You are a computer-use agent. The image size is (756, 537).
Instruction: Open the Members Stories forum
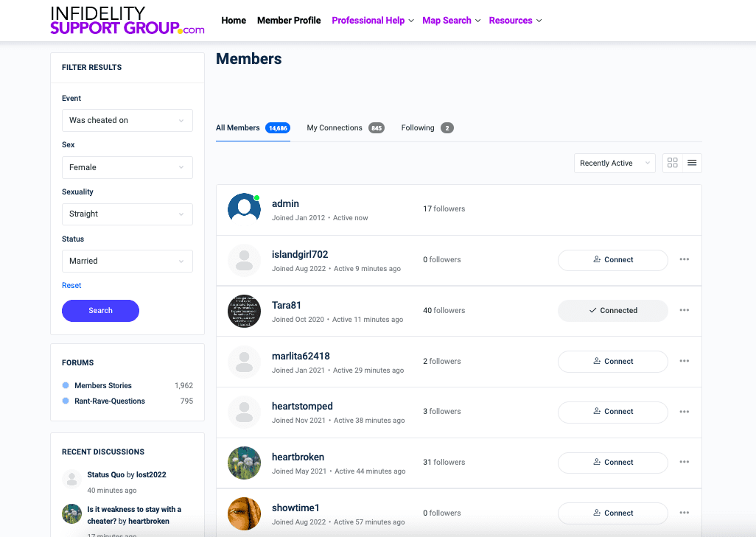tap(103, 386)
